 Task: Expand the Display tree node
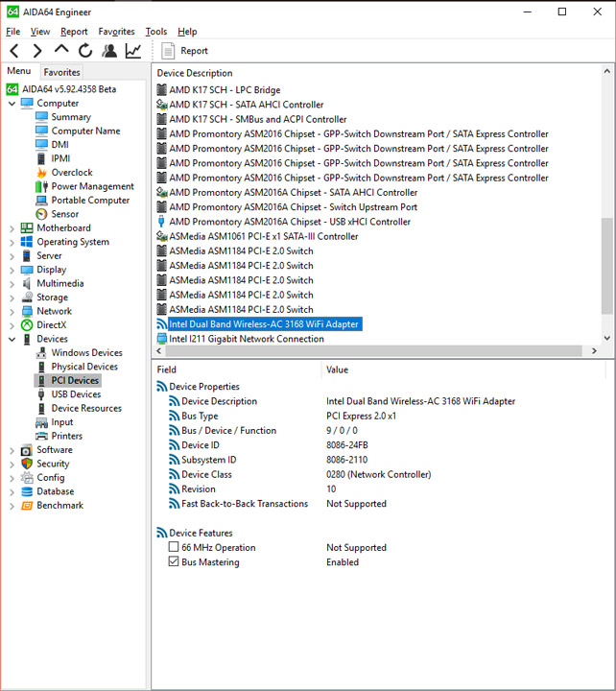12,270
